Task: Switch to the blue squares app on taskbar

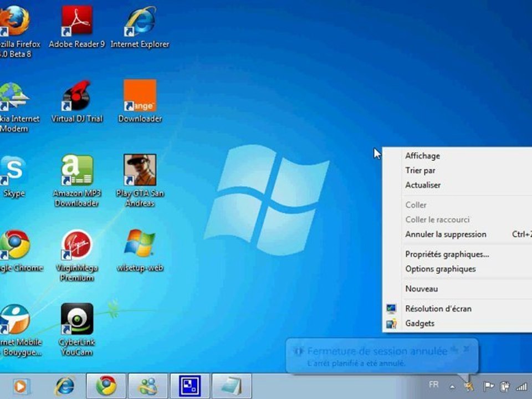Action: tap(190, 386)
